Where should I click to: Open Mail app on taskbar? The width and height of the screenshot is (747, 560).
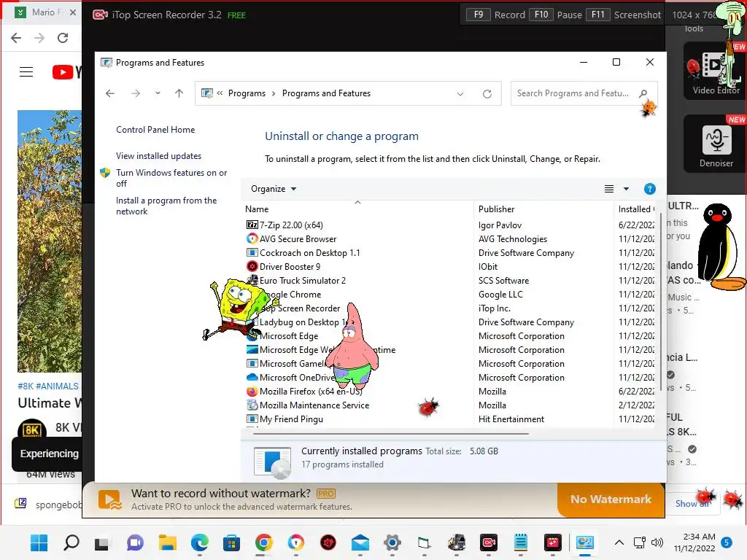[x=360, y=542]
